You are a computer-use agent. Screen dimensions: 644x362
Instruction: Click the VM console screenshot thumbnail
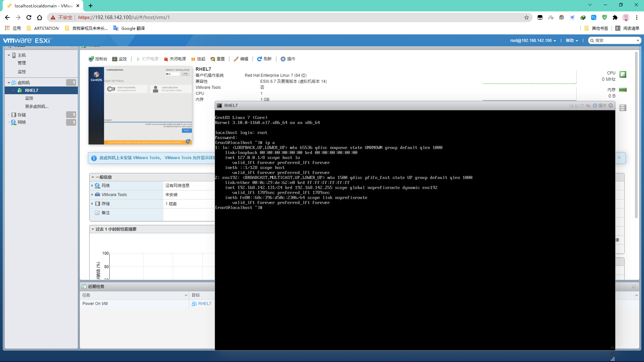[x=140, y=106]
